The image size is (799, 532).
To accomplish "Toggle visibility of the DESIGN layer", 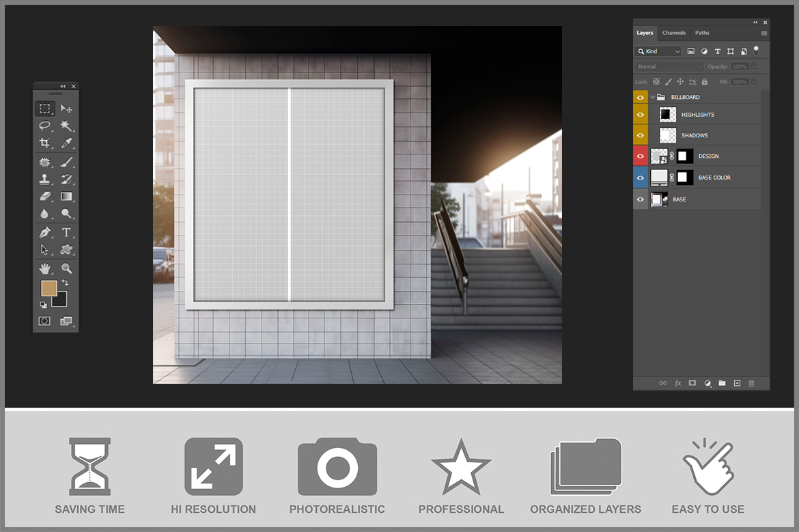I will 641,156.
